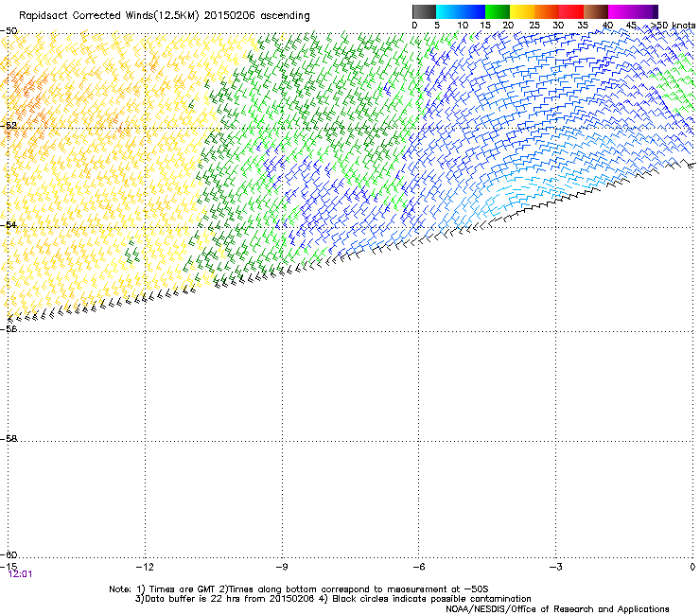The height and width of the screenshot is (615, 700).
Task: Click the -6 longitude axis label
Action: (x=418, y=567)
